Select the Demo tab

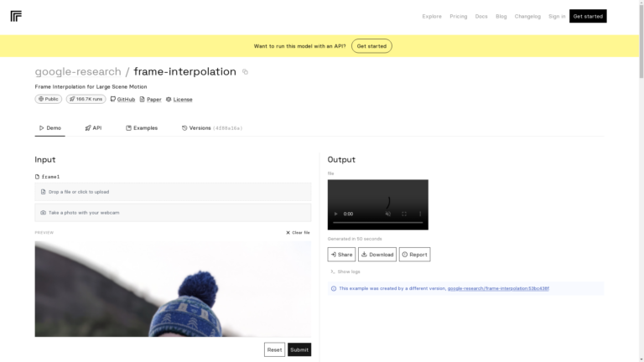point(49,128)
